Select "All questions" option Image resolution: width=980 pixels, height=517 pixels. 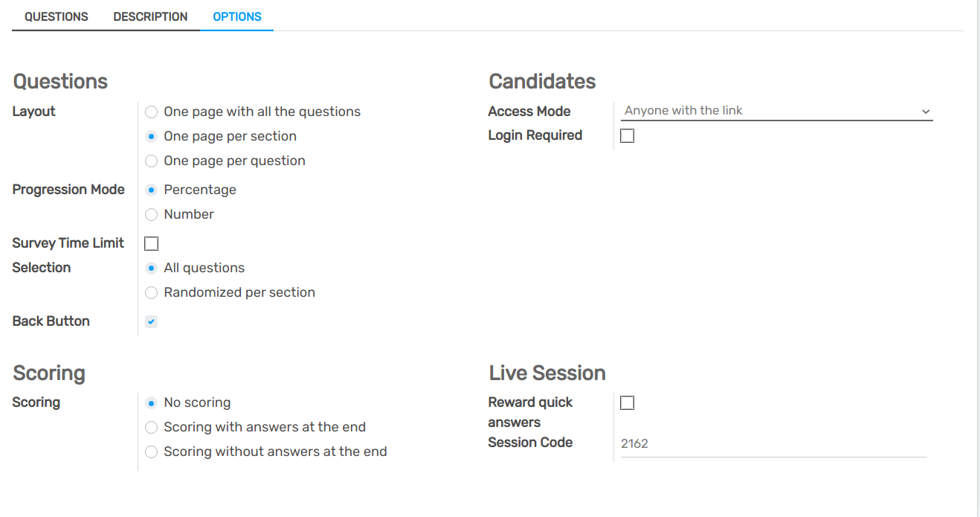151,268
